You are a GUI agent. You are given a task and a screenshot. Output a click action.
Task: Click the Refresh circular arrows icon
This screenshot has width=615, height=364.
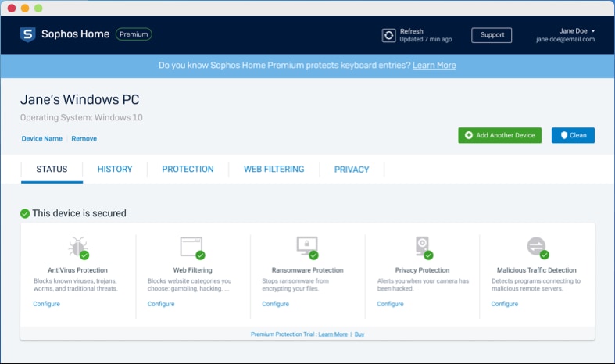(x=388, y=35)
